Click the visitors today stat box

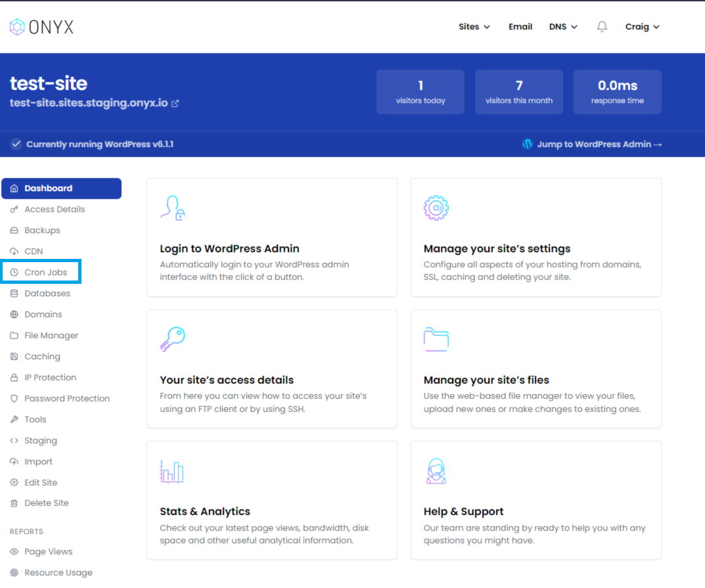(421, 92)
